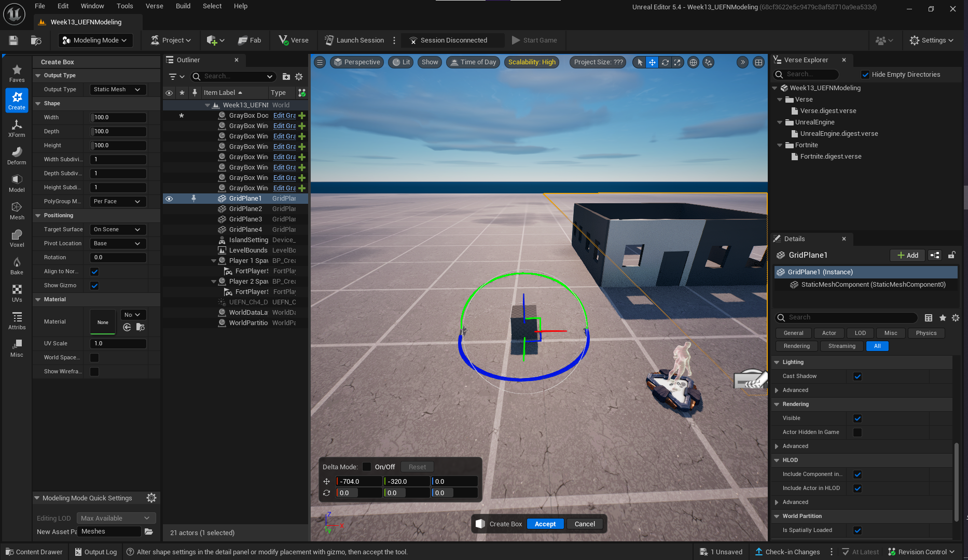
Task: Open the File menu
Action: [40, 6]
